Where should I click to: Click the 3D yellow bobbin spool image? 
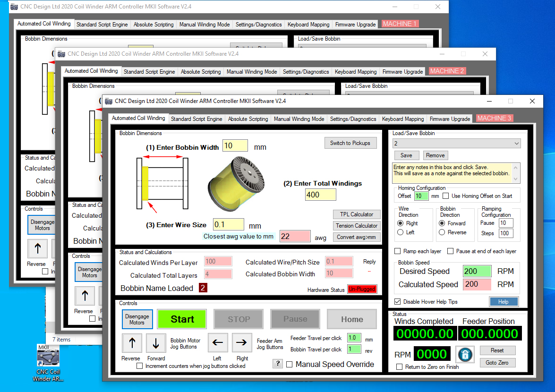coord(236,184)
